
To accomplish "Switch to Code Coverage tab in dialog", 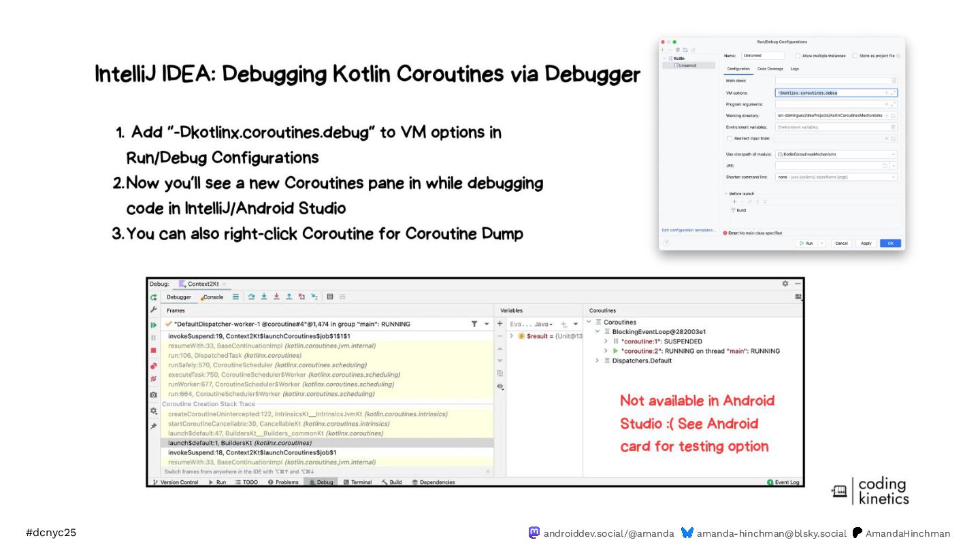I will click(770, 69).
